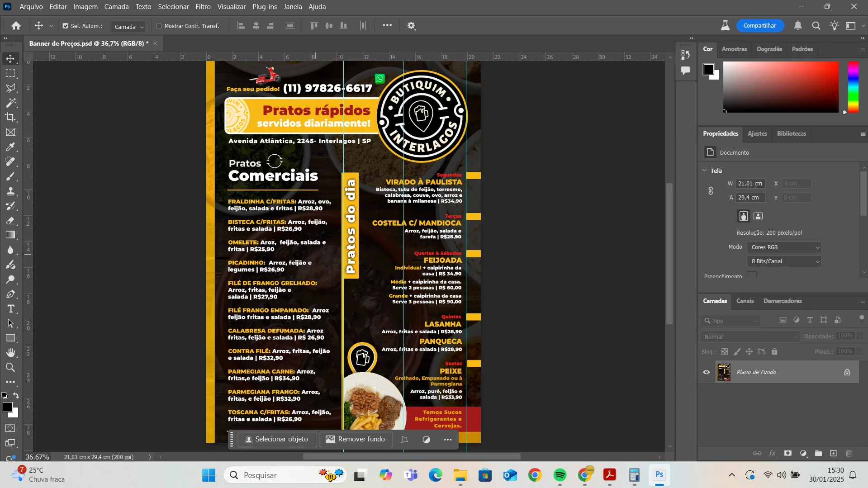
Task: Select the Rectangle shape tool
Action: [x=10, y=338]
